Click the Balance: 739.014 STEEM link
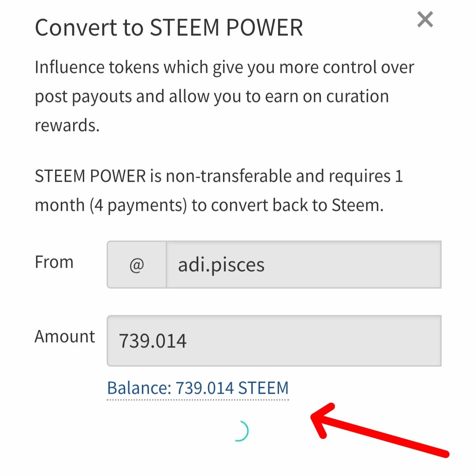Viewport: 476px width, 476px height. 197,388
